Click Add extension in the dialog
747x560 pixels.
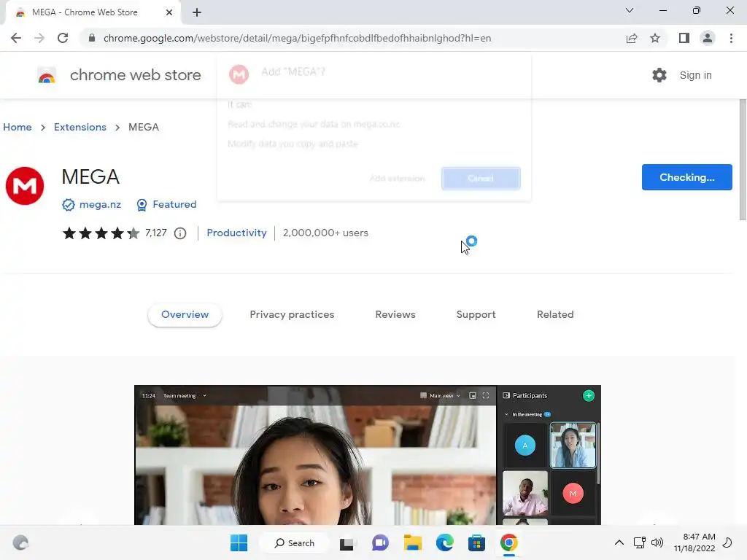(x=397, y=179)
